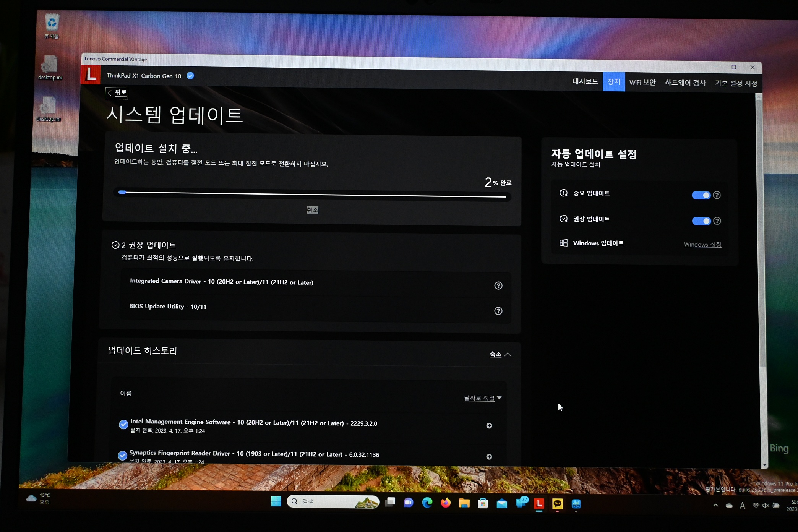The image size is (798, 532).
Task: Open File Explorer from taskbar
Action: (x=464, y=503)
